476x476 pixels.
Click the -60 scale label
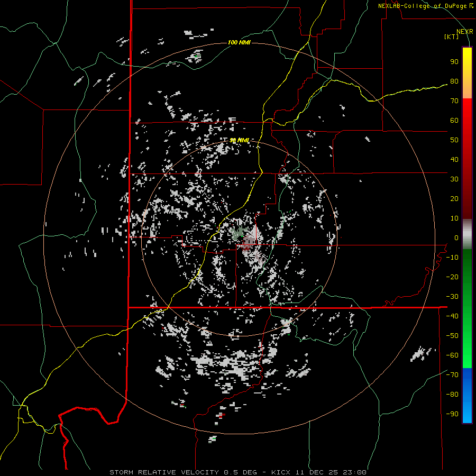(452, 355)
